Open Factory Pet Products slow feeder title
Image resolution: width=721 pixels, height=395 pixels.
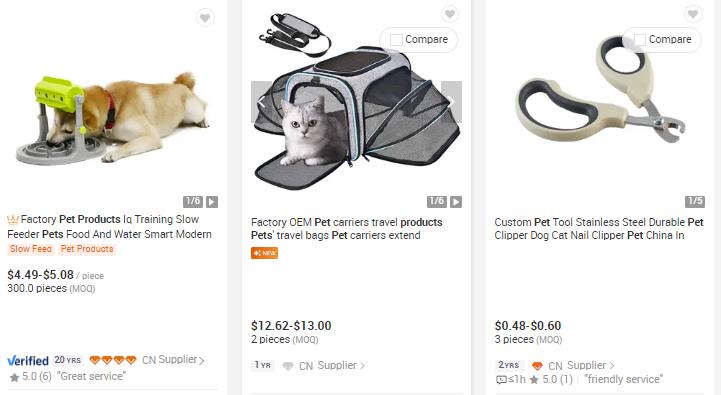tap(109, 227)
